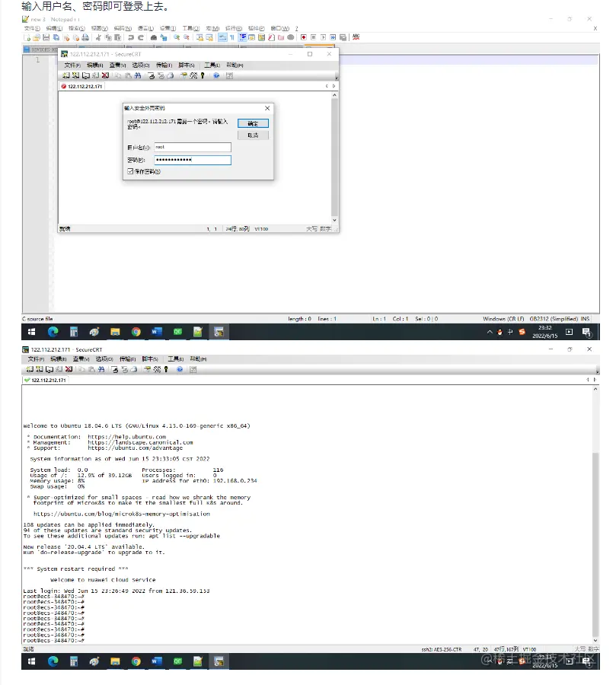Toggle the 保存密码 checkbox

pyautogui.click(x=130, y=171)
